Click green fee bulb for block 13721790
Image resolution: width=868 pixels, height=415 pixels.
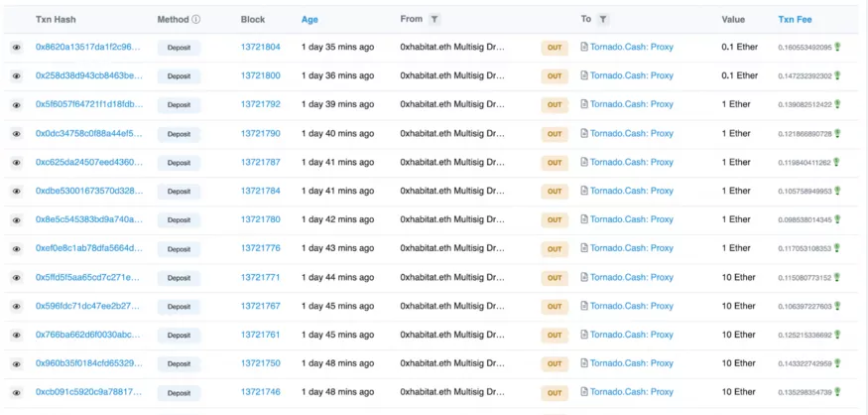pyautogui.click(x=837, y=133)
